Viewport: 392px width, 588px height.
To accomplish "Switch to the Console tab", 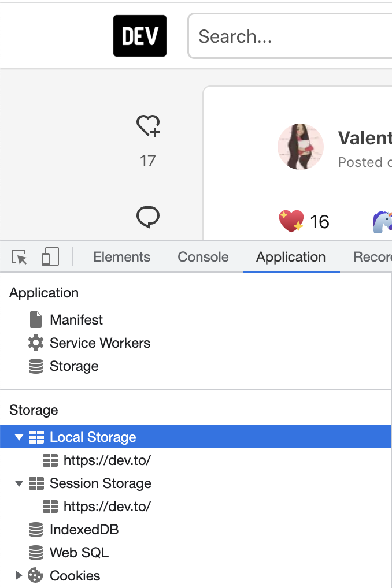I will [x=203, y=257].
